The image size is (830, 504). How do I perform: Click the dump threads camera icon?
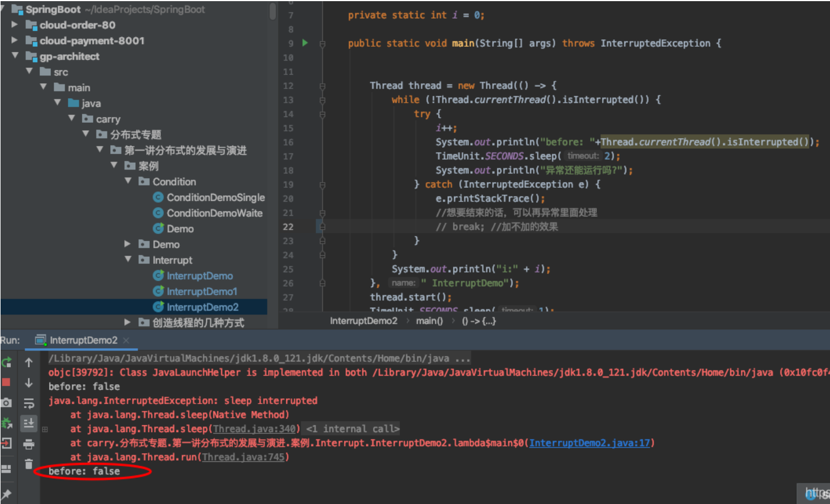[6, 402]
